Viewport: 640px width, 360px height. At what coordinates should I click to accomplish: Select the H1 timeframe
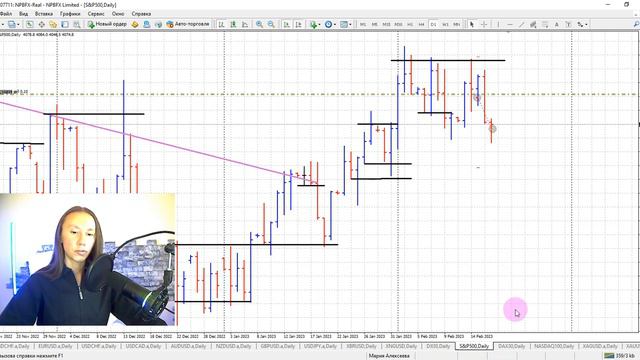point(410,24)
